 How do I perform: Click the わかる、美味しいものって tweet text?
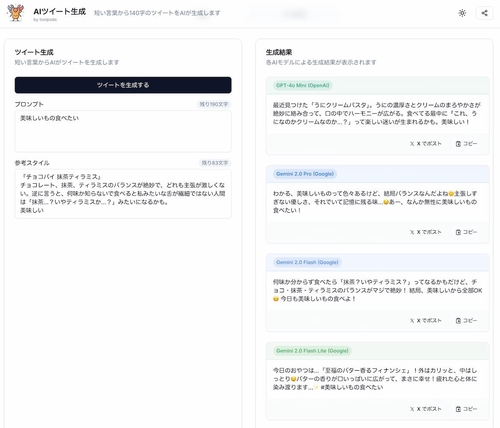[x=375, y=202]
